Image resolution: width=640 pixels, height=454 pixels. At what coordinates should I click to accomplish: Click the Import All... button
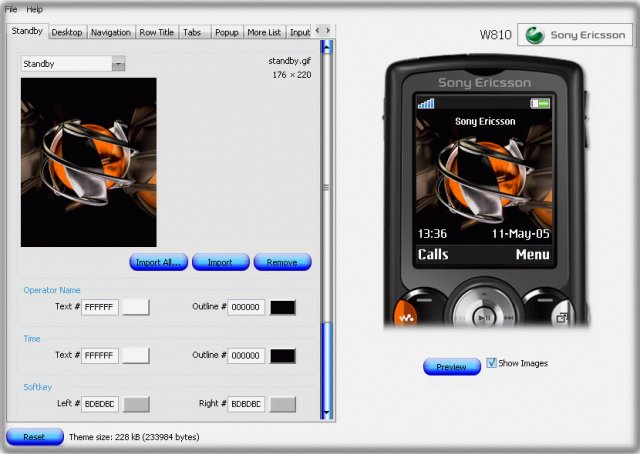point(158,262)
